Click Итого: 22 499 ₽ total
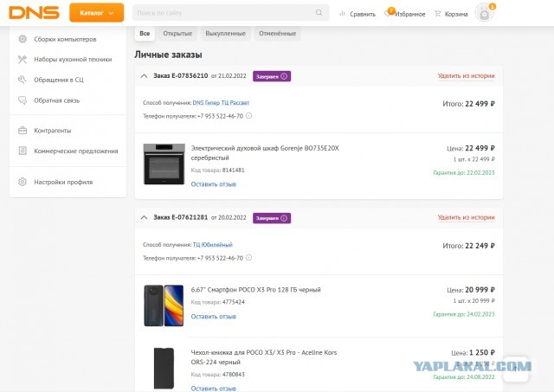 click(468, 104)
